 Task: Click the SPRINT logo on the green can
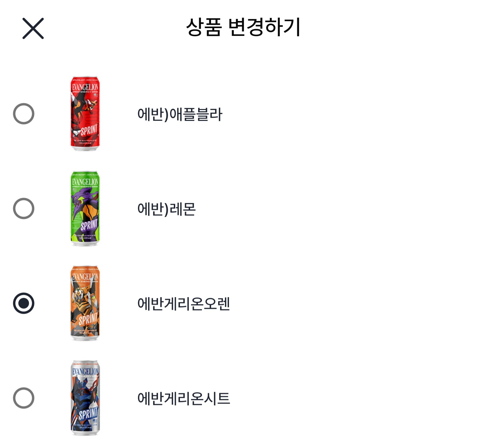[89, 225]
